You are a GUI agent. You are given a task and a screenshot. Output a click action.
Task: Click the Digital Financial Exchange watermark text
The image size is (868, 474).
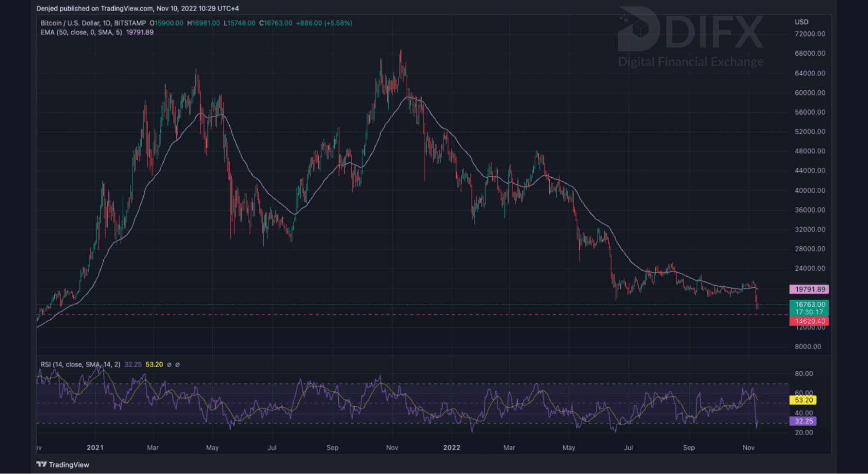tap(690, 62)
